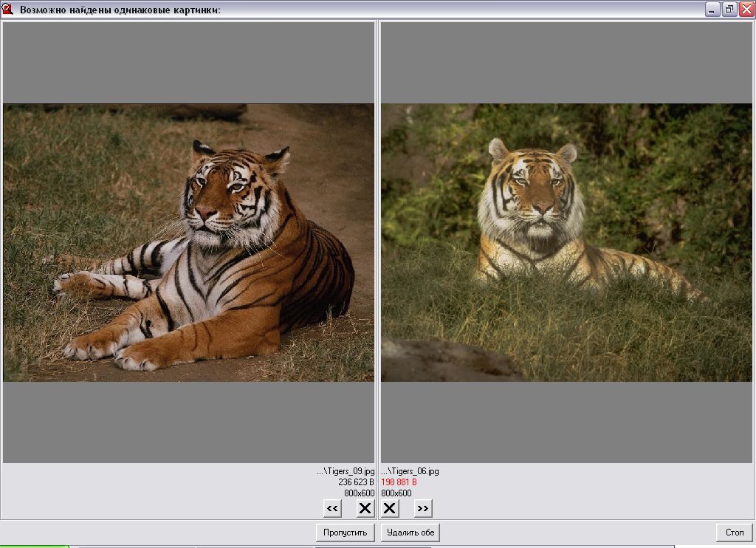Click the '>>' move-right arrow button

(423, 508)
